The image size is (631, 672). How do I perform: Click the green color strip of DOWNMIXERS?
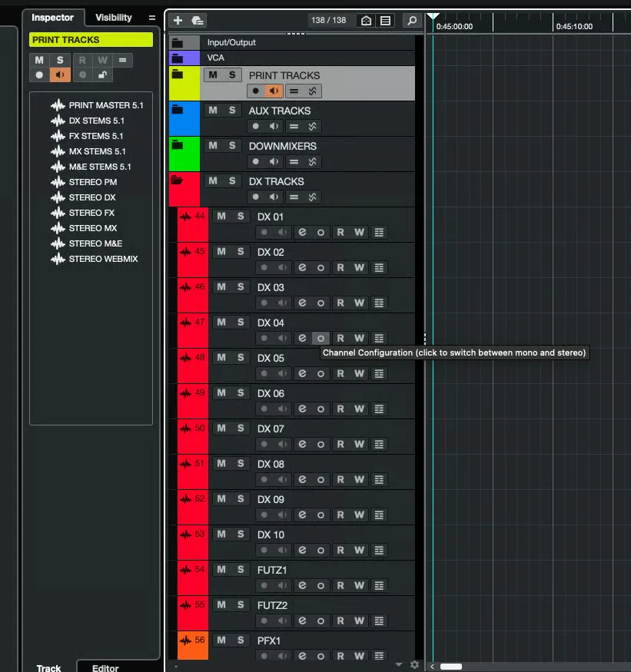(184, 154)
